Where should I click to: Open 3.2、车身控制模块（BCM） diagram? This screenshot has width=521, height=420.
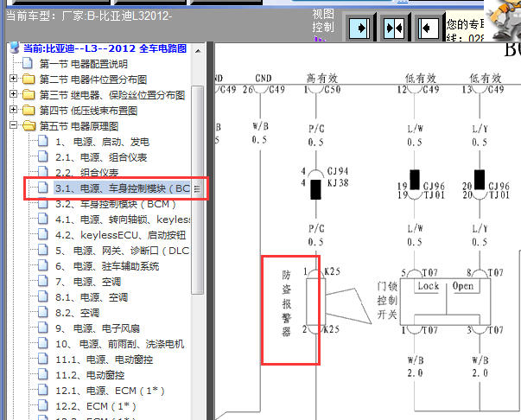point(115,204)
